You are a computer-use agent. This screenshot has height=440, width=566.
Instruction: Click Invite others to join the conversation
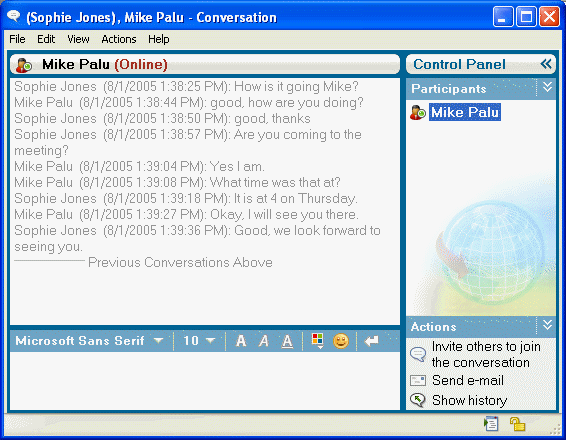[x=486, y=354]
